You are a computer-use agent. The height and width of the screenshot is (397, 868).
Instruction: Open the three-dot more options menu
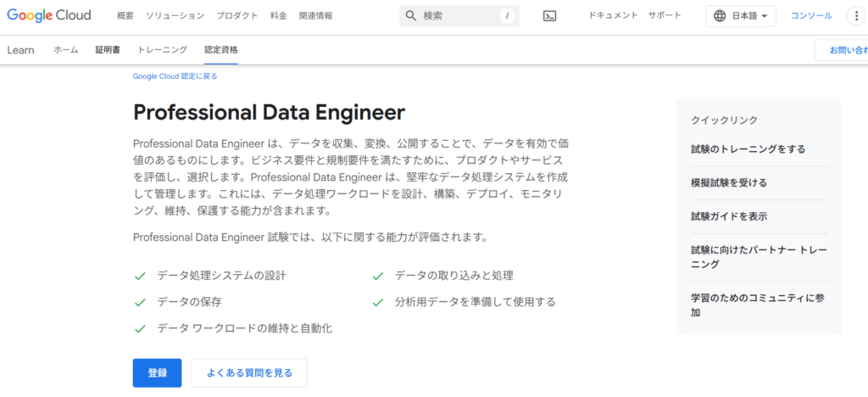tap(856, 16)
